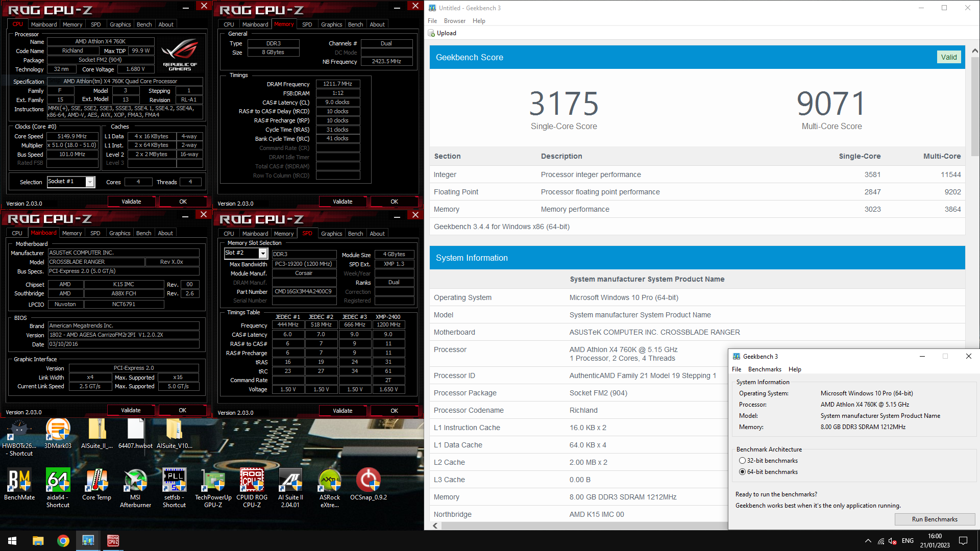Open the notification center icon
The width and height of the screenshot is (980, 551).
coord(963,541)
